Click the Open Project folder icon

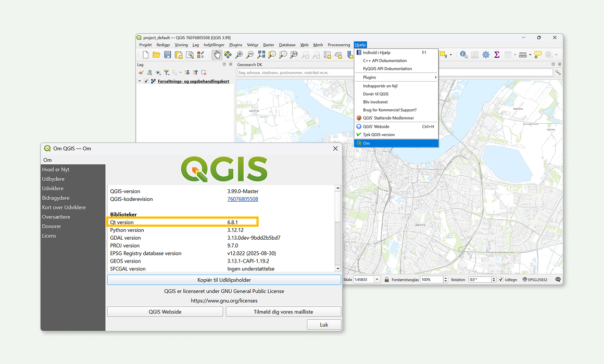(156, 55)
